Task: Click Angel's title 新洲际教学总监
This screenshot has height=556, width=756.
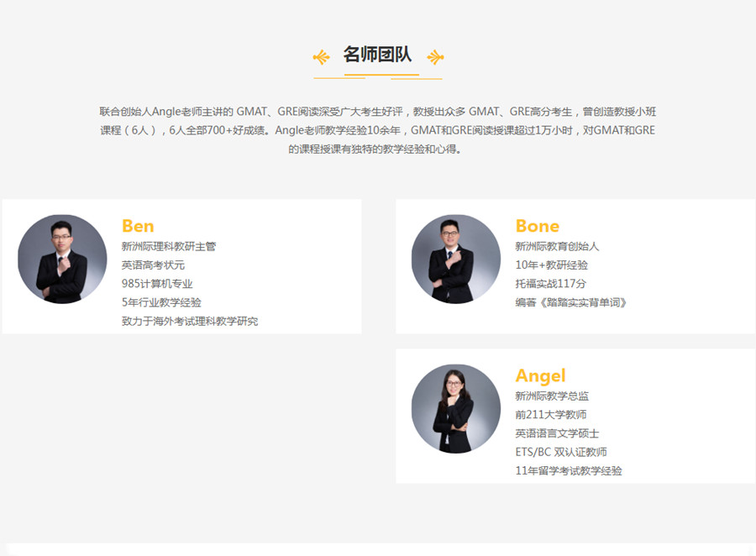Action: [x=552, y=396]
